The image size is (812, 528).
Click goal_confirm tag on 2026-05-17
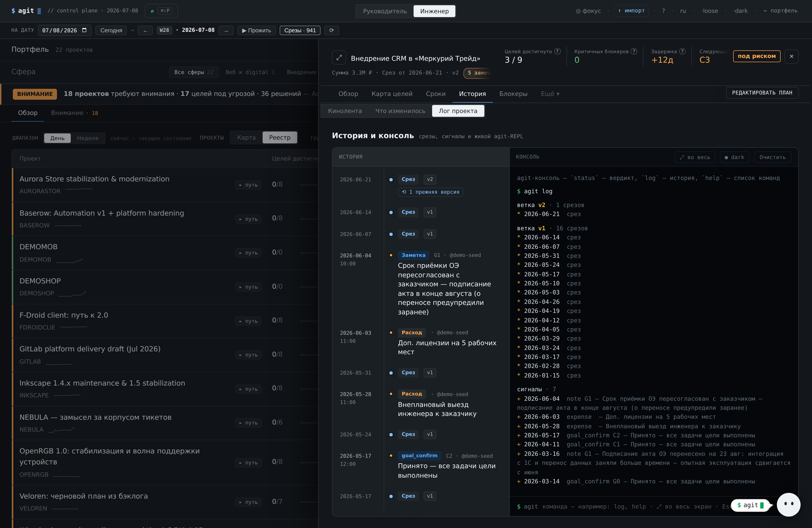419,456
